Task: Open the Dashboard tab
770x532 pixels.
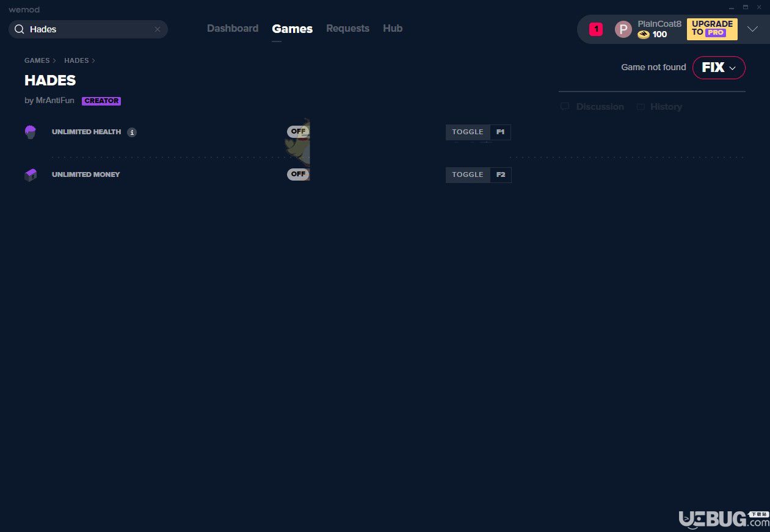Action: [x=233, y=29]
